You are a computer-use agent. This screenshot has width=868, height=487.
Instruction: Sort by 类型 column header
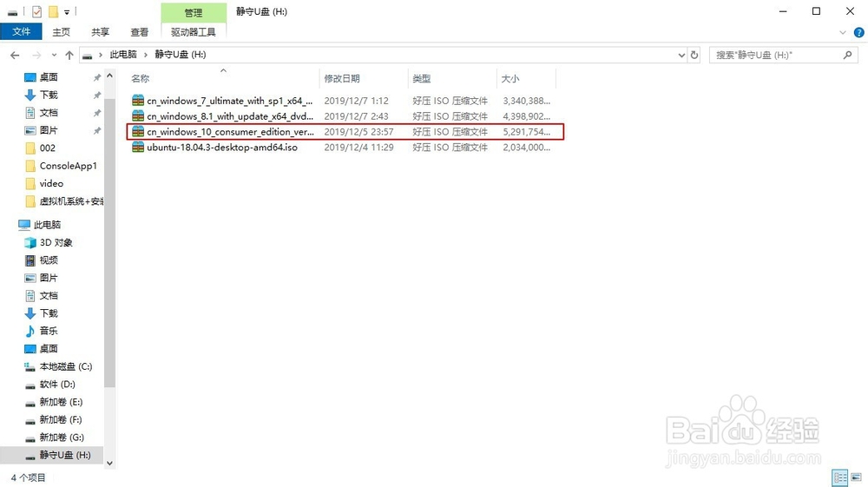click(452, 79)
